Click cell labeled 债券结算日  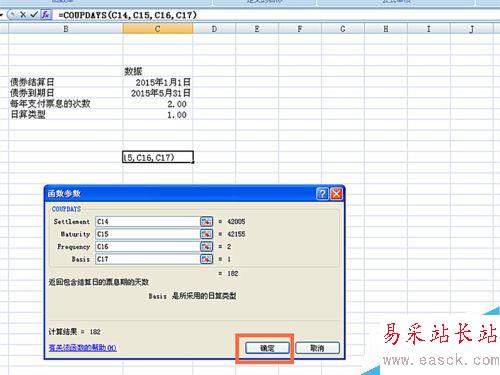66,82
